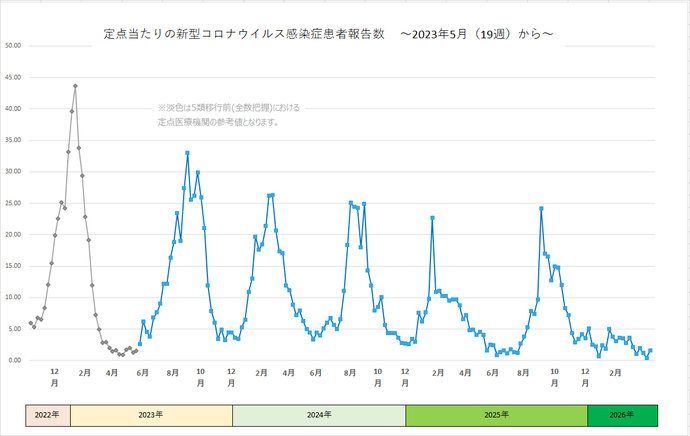Select the 2022年 year band
The image size is (690, 436).
click(48, 415)
